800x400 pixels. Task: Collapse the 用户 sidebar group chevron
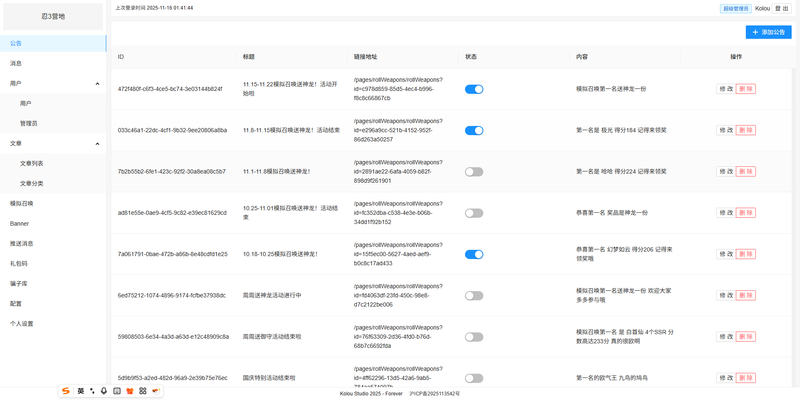97,83
